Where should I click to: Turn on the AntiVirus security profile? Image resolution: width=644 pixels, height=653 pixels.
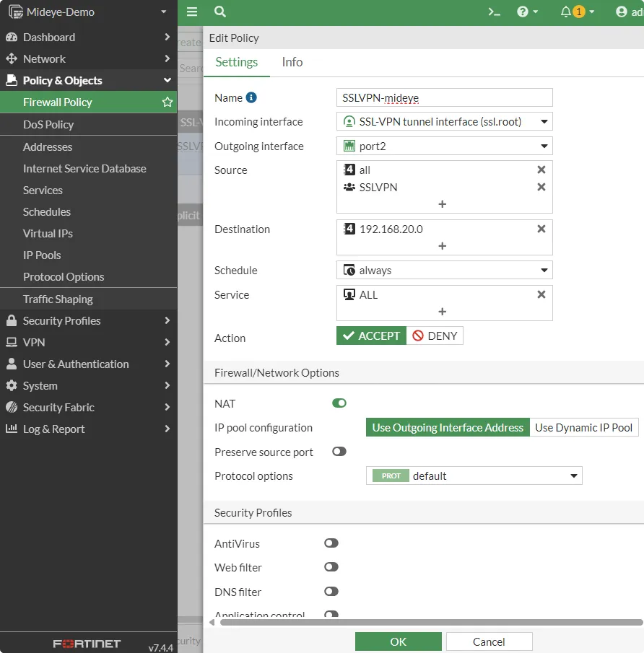[x=331, y=543]
